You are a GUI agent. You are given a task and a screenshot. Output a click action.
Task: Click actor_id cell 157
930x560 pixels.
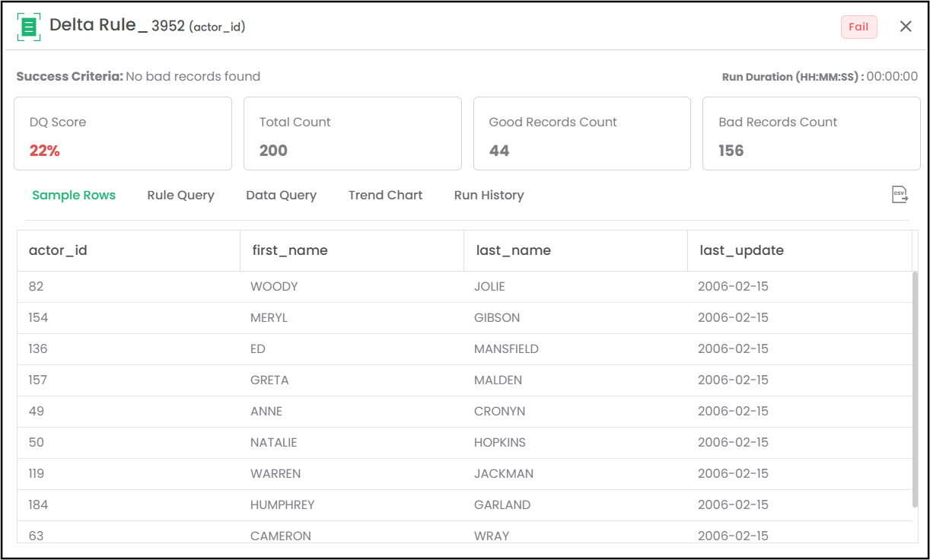(x=129, y=380)
